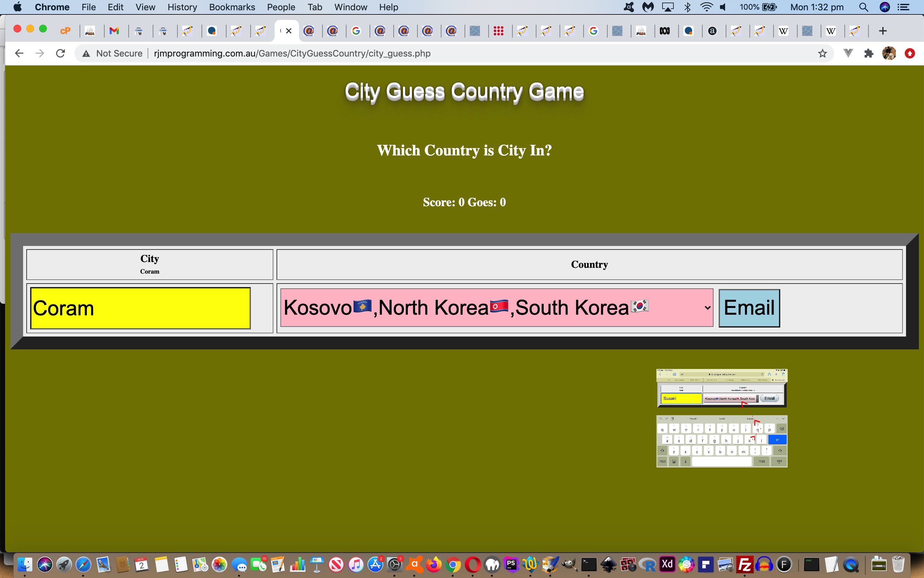Viewport: 924px width, 578px height.
Task: Open the Opera browser from the Dock
Action: (473, 564)
